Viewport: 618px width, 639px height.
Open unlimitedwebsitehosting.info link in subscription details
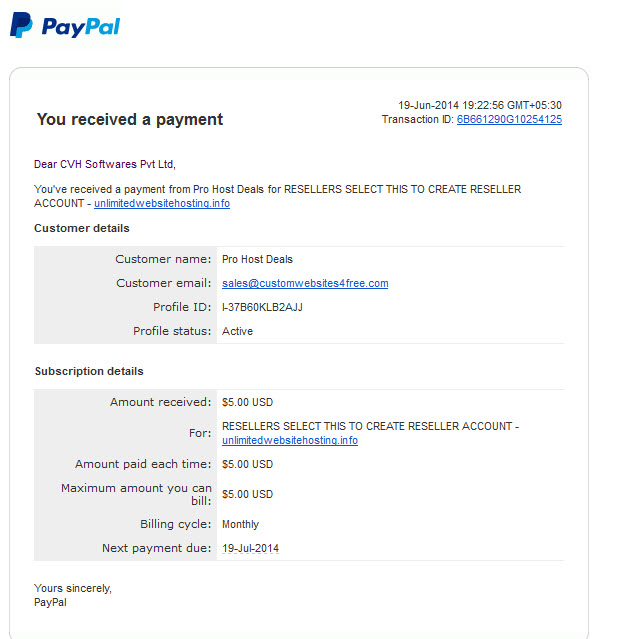tap(290, 441)
